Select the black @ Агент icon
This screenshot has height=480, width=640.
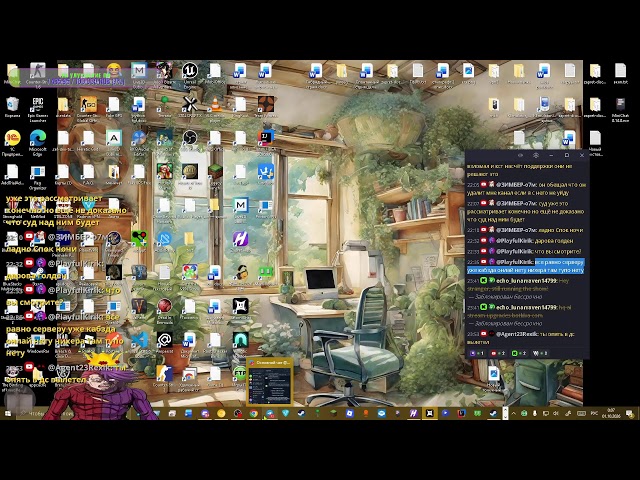164,342
